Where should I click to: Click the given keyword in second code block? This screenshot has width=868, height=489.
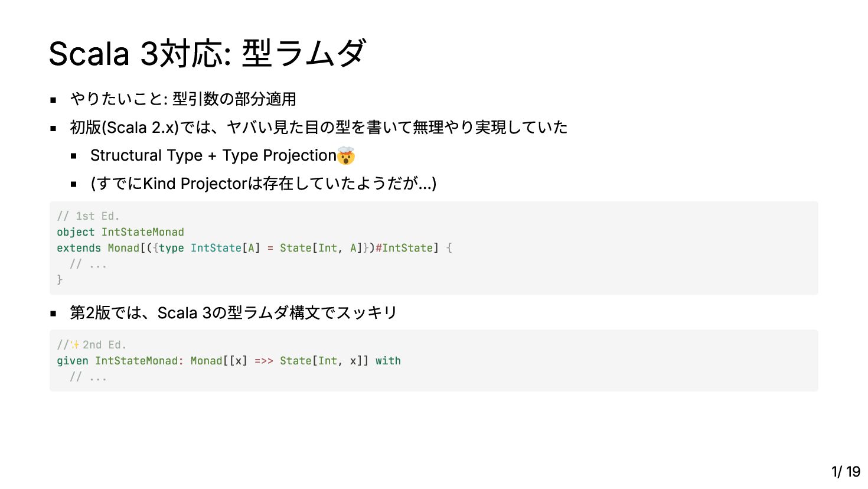[73, 361]
